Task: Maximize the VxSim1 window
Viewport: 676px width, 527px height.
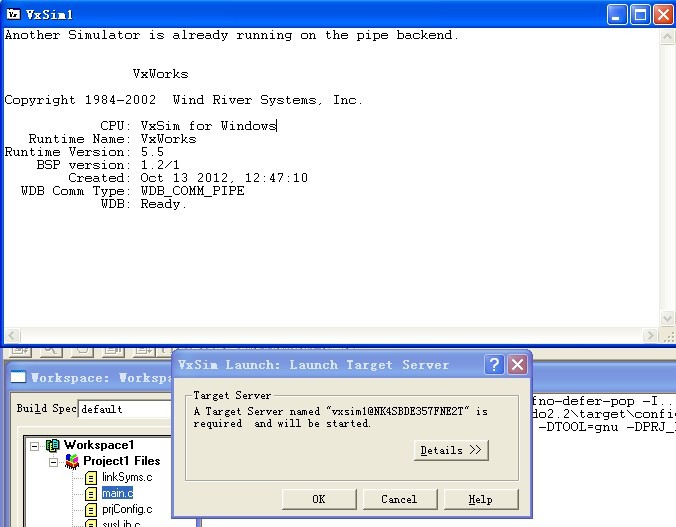Action: click(x=640, y=15)
